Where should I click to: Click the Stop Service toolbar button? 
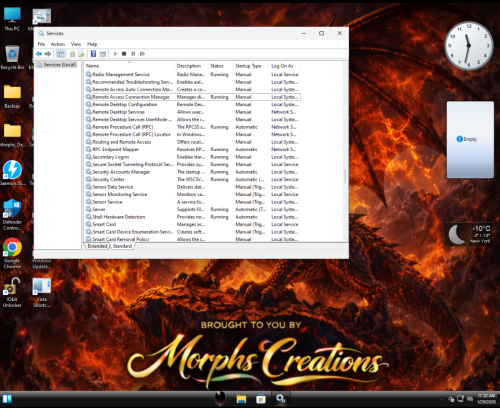tap(124, 54)
